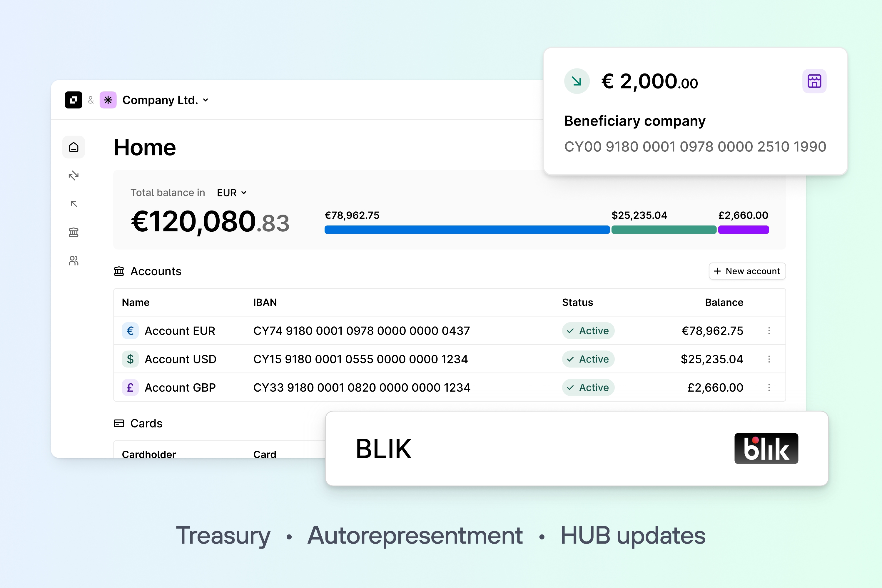
Task: Open the EUR currency selector
Action: 230,192
